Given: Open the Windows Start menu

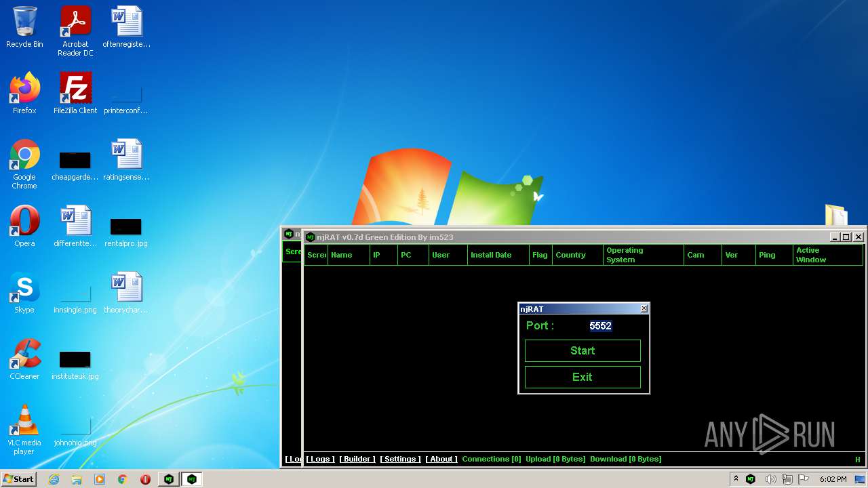Looking at the screenshot, I should pos(18,479).
